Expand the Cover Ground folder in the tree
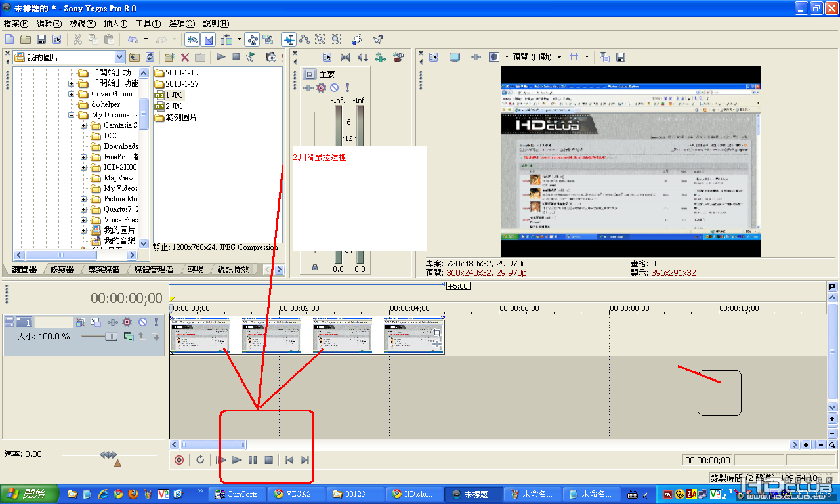Viewport: 840px width, 504px height. pos(72,94)
